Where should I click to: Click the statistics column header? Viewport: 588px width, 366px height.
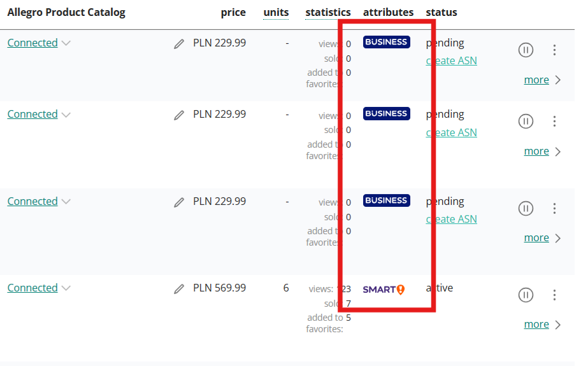pos(327,13)
